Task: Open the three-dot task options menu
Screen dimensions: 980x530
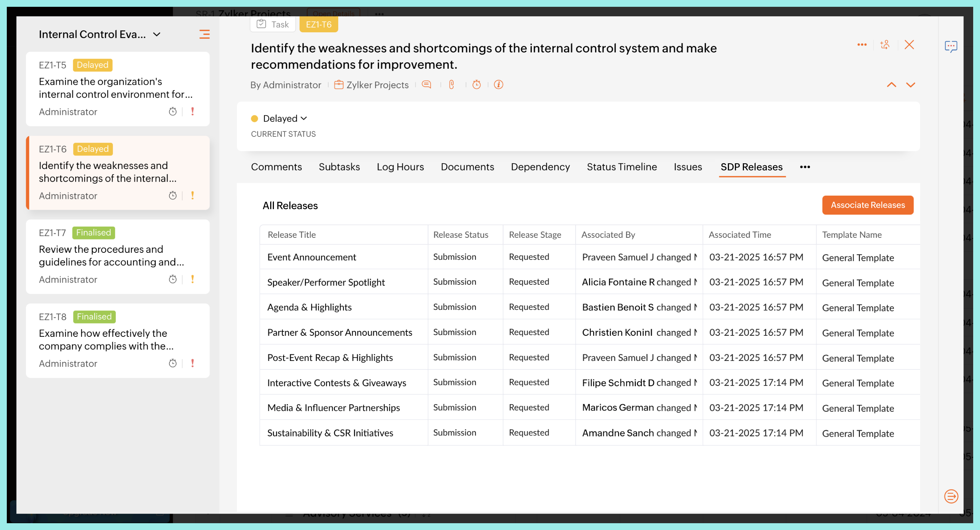Action: (862, 45)
